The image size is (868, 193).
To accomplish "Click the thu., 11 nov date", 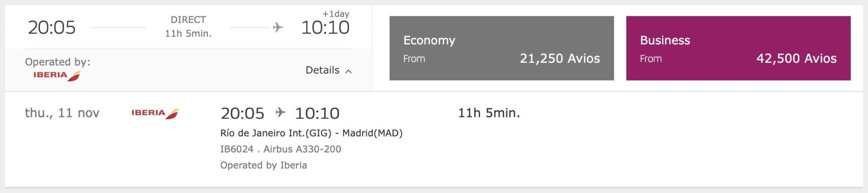I will coord(62,113).
